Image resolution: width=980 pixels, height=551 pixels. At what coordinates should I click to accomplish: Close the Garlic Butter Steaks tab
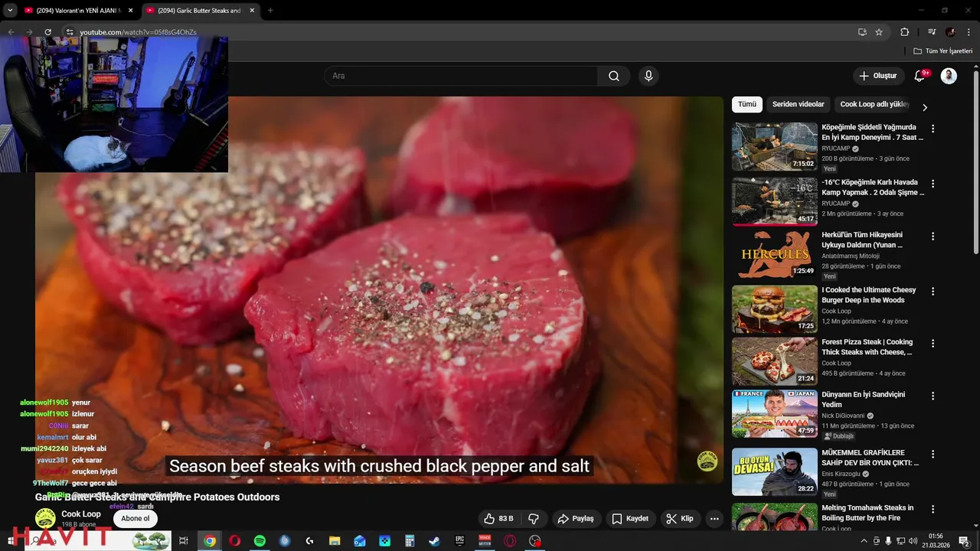tap(253, 11)
